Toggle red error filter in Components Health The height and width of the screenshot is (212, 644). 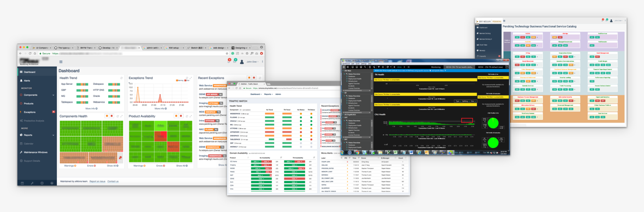pyautogui.click(x=112, y=116)
